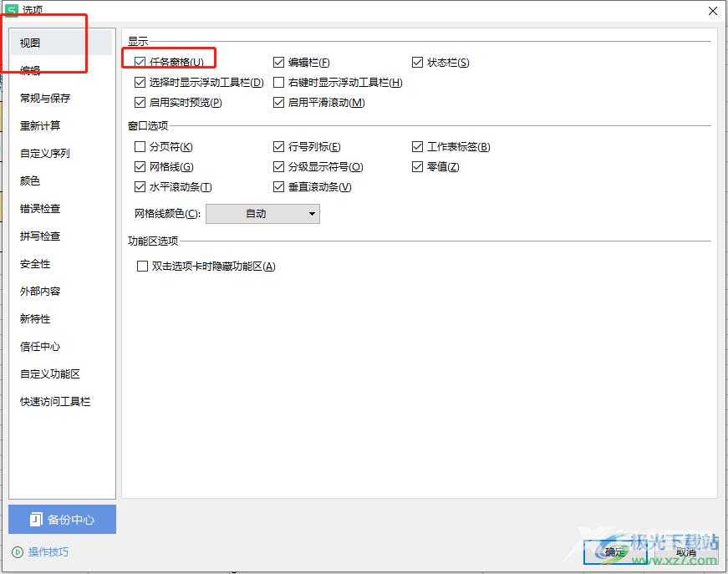
Task: Toggle 水平滚动条(T) checkbox
Action: click(140, 186)
